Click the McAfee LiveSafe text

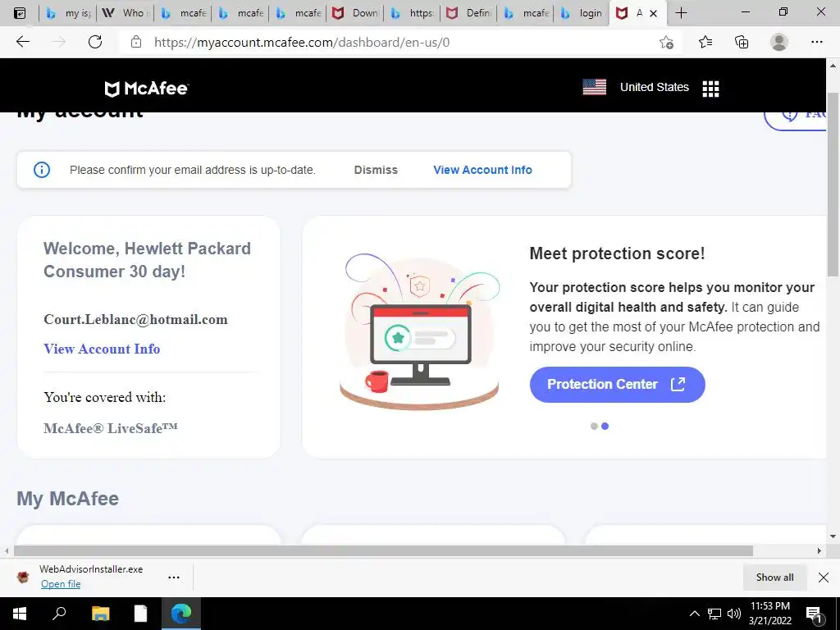click(x=111, y=428)
